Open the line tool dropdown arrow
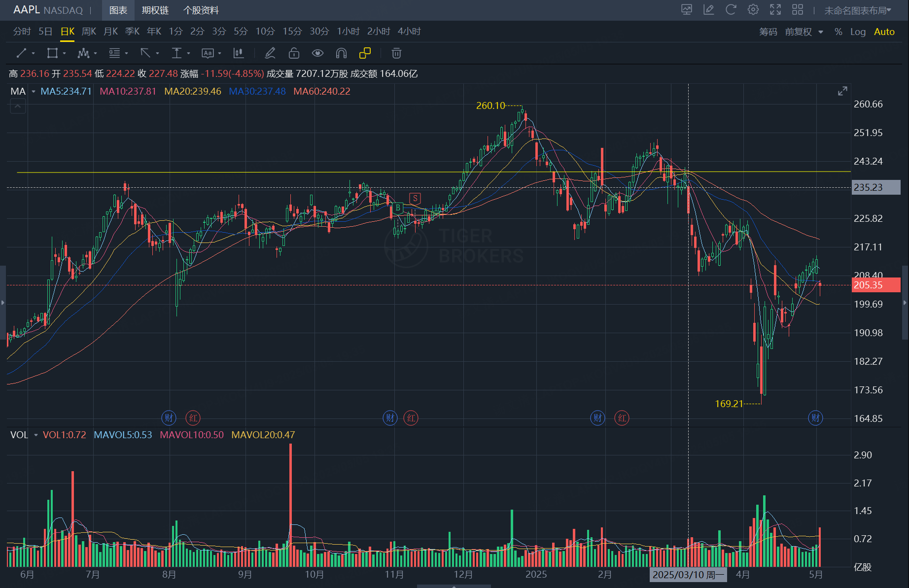909x588 pixels. 33,53
